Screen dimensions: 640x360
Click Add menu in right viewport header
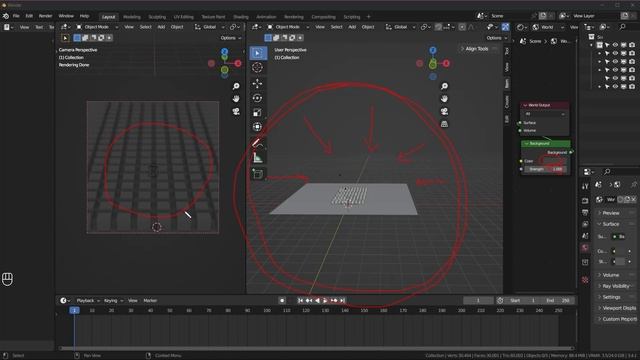point(352,27)
